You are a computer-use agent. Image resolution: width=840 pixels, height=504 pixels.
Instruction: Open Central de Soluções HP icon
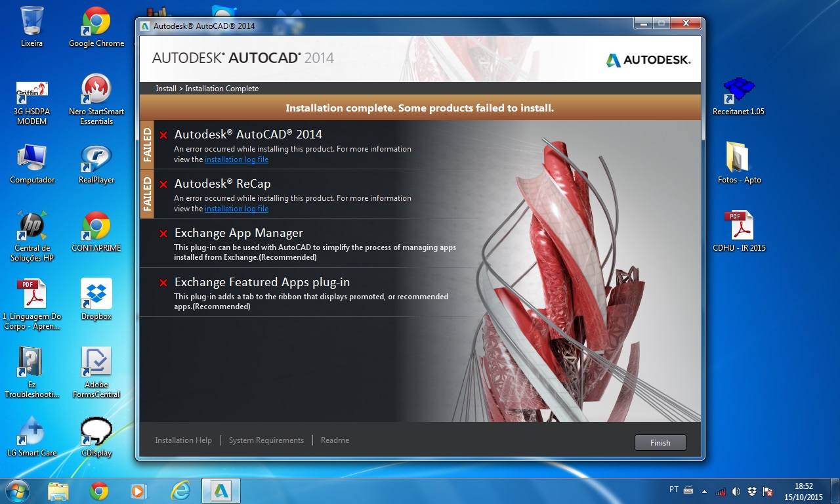[32, 236]
